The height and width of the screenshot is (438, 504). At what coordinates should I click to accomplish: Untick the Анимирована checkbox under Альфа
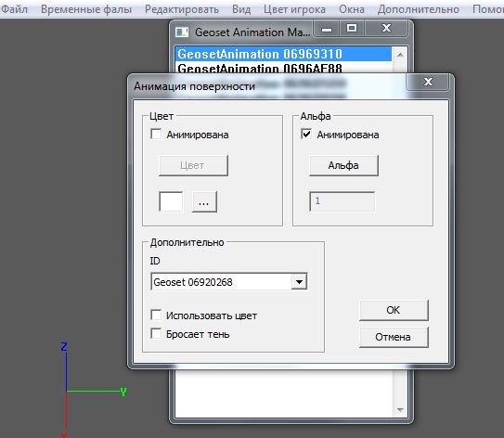pyautogui.click(x=306, y=134)
